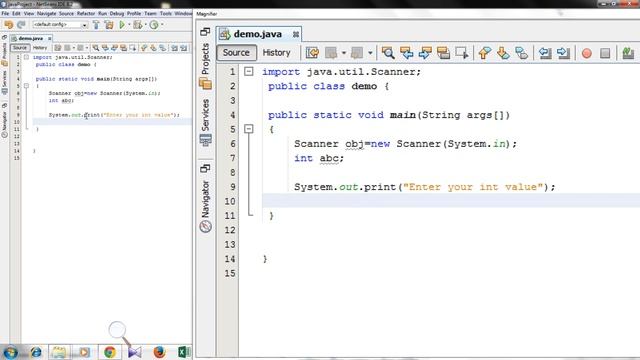Image resolution: width=640 pixels, height=360 pixels.
Task: Open first greyed dropdown arrow in Magnifier toolbar
Action: tap(344, 53)
